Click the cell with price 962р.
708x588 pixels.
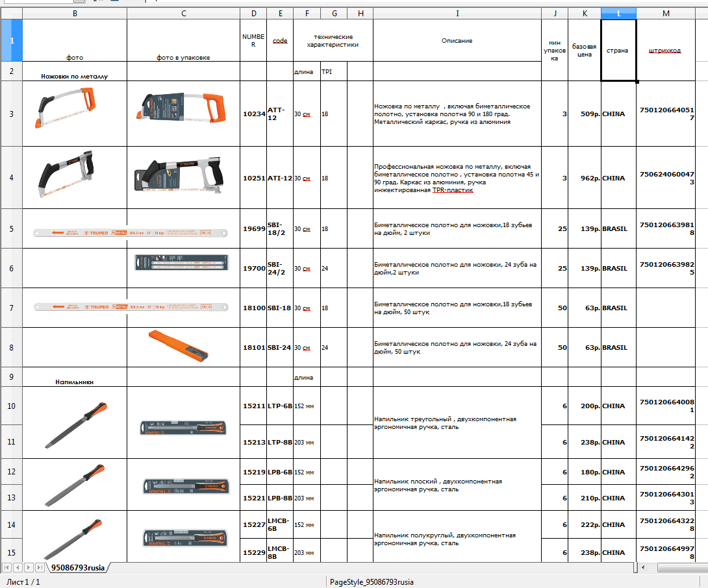pyautogui.click(x=585, y=178)
